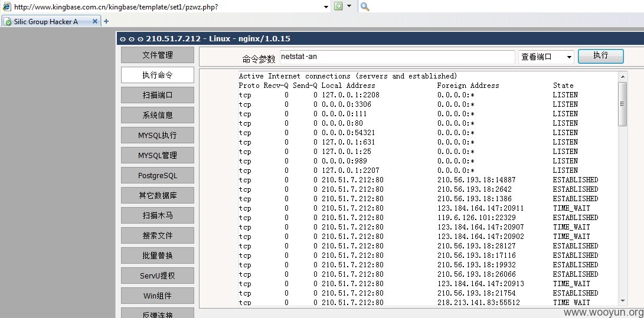
Task: Click foreign address 123.184.164.147:20902
Action: [x=480, y=237]
